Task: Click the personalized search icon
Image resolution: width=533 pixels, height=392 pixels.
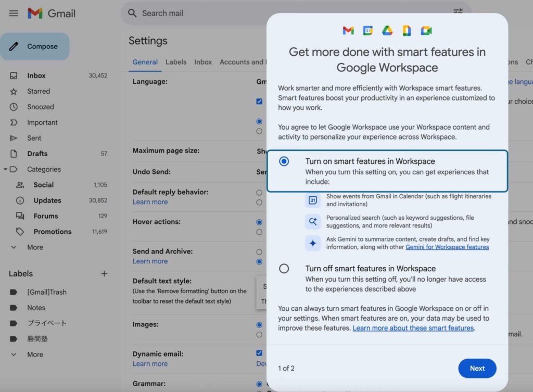Action: point(313,222)
